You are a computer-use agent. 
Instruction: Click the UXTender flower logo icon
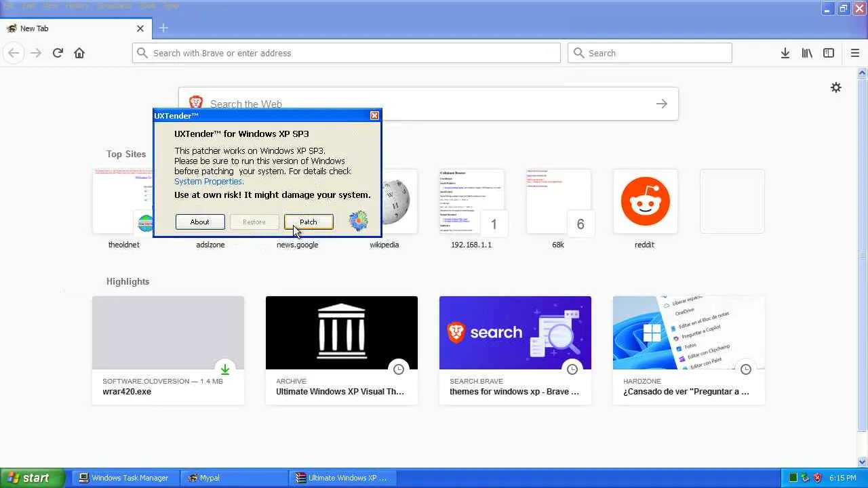pyautogui.click(x=358, y=221)
